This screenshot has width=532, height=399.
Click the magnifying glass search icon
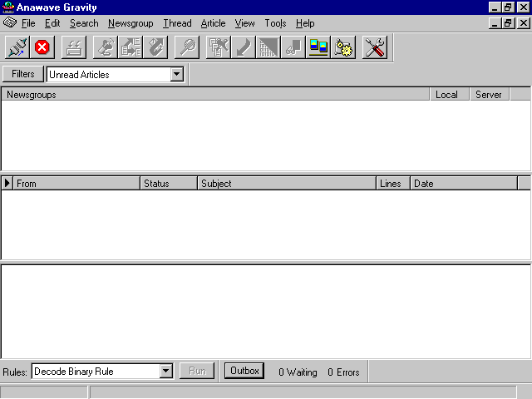[x=188, y=48]
